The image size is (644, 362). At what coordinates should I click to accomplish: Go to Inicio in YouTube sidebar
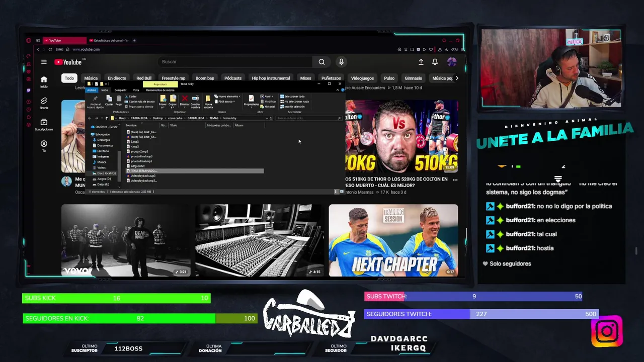44,82
